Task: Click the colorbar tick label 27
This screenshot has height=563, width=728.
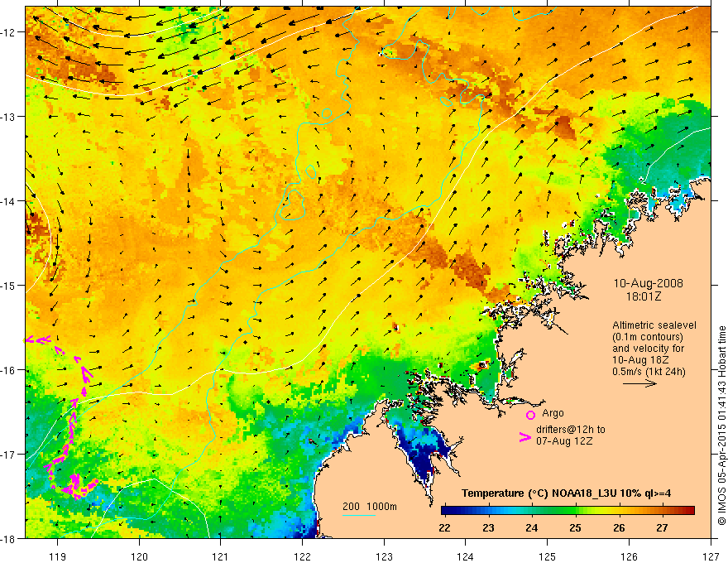Action: coord(662,528)
